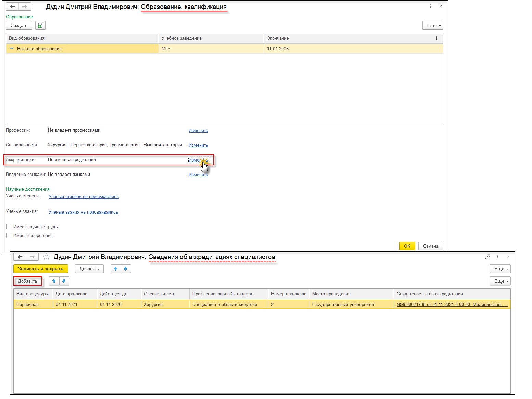The height and width of the screenshot is (399, 532).
Task: Select protocol date 01.11.2021 cell
Action: pyautogui.click(x=75, y=304)
